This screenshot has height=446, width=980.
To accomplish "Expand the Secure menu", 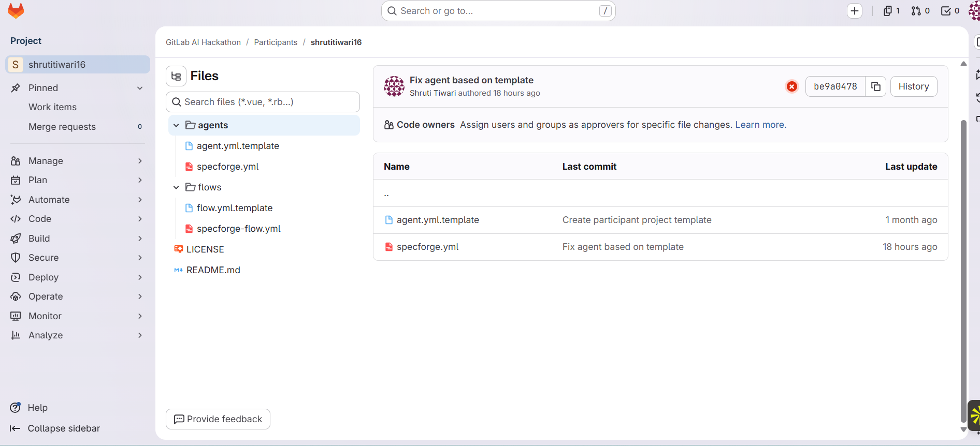I will 77,258.
